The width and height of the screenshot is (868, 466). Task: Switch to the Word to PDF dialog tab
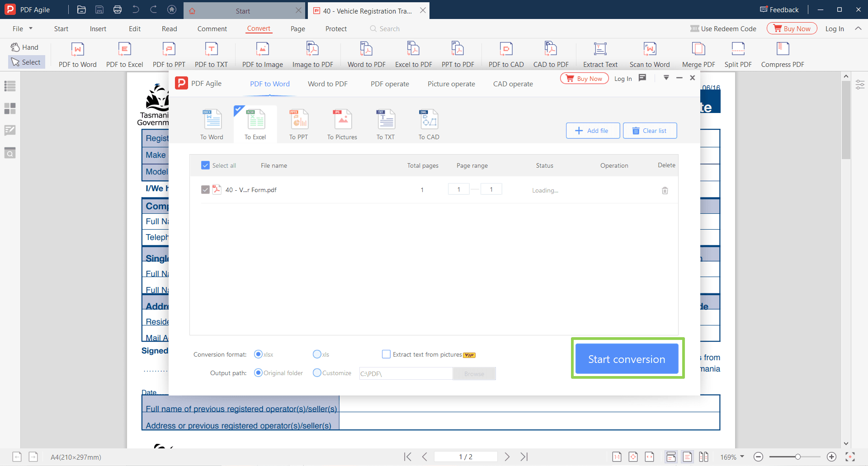click(x=327, y=84)
